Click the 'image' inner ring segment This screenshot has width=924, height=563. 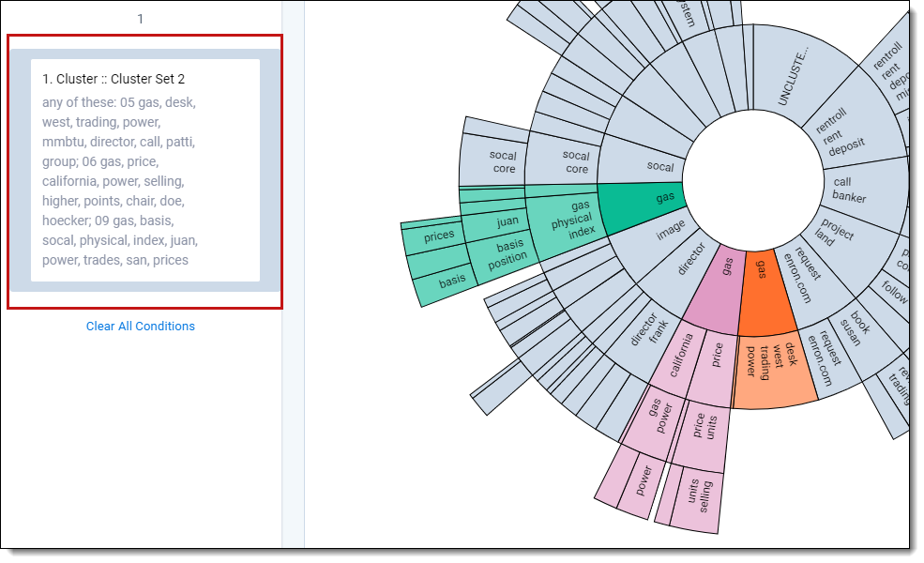point(668,232)
